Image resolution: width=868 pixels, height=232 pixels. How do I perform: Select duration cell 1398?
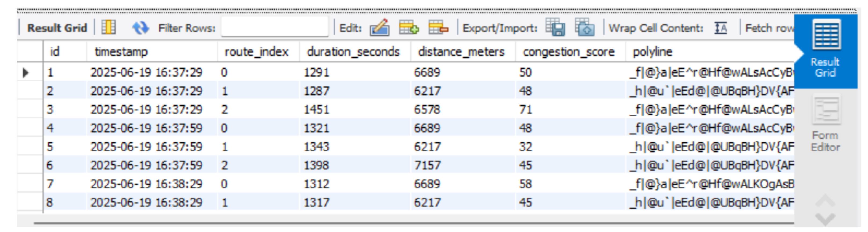(355, 165)
